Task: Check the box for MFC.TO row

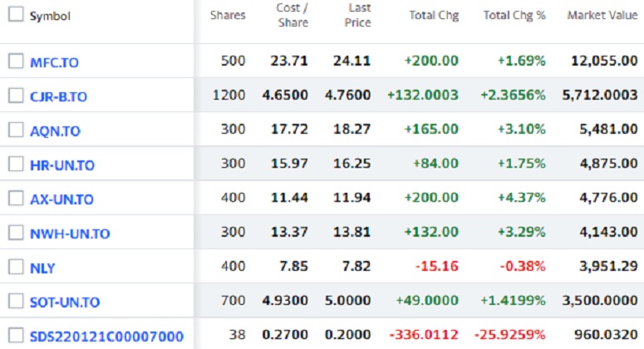Action: [x=16, y=61]
